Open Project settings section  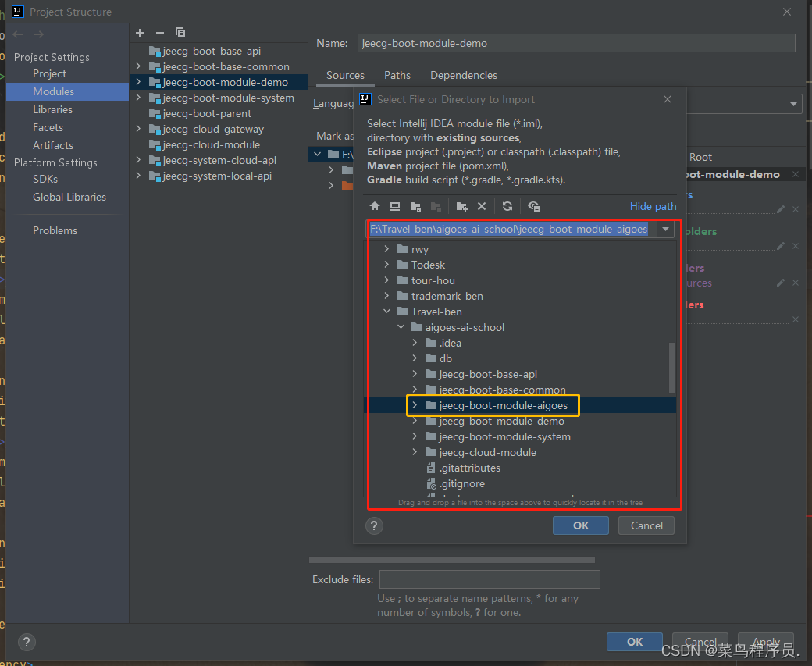coord(50,73)
